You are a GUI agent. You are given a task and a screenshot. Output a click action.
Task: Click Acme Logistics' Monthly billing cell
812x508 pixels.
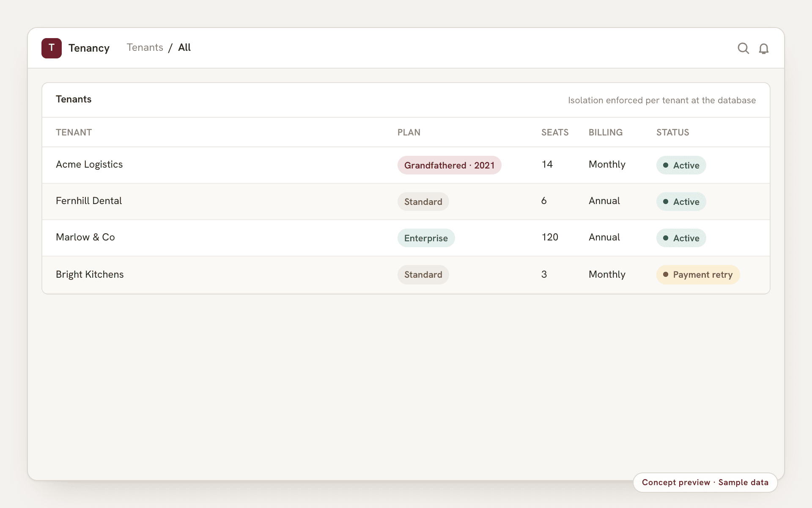coord(607,164)
